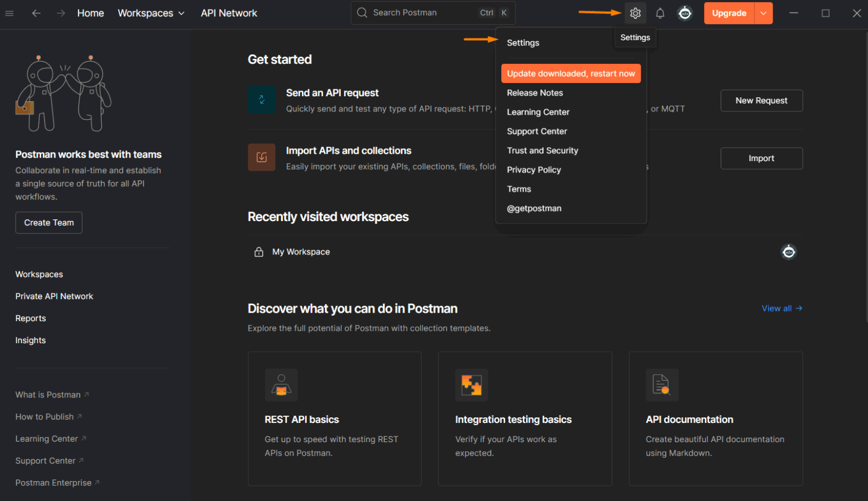Switch to the API Network tab
The image size is (868, 501).
229,12
